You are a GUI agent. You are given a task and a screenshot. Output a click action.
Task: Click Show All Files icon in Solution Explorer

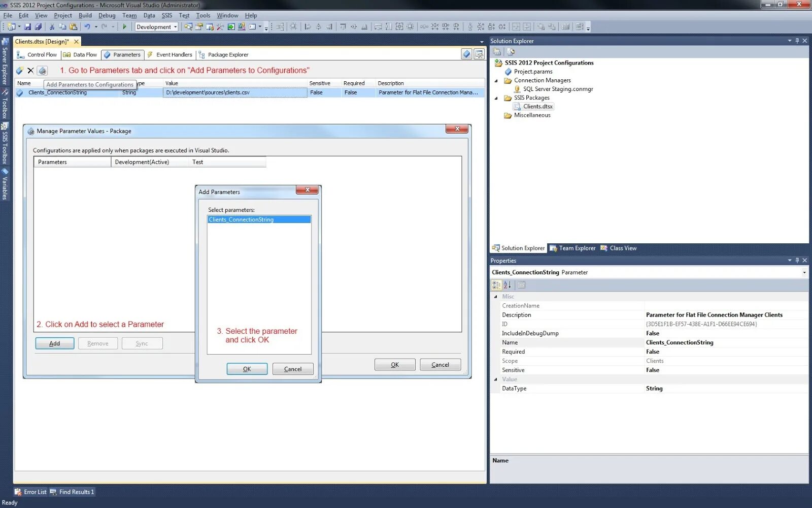click(x=511, y=52)
